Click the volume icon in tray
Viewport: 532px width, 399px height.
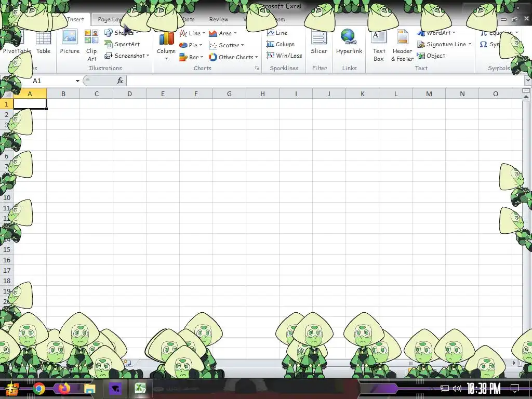click(x=457, y=389)
